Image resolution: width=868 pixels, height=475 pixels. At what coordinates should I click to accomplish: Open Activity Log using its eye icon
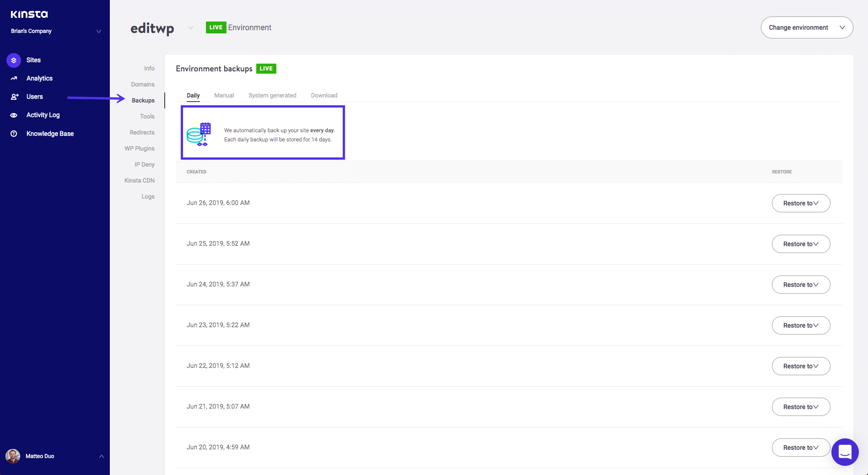13,115
